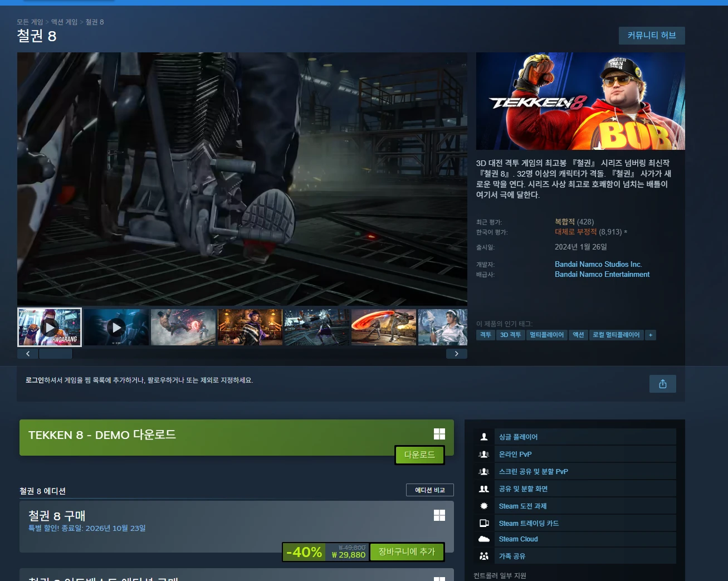
Task: Open the 에디션 비교 button
Action: (x=430, y=490)
